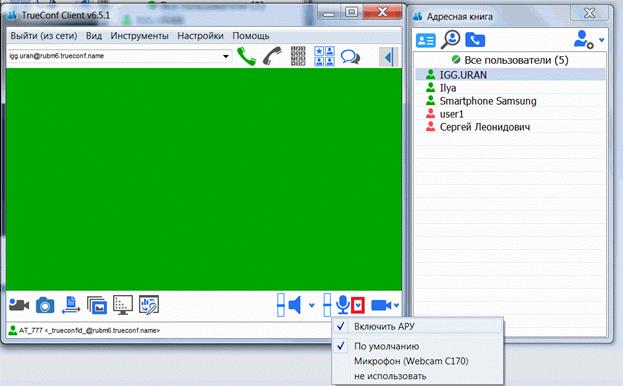The width and height of the screenshot is (623, 386).
Task: Click the gray hang-up handset icon
Action: 272,56
